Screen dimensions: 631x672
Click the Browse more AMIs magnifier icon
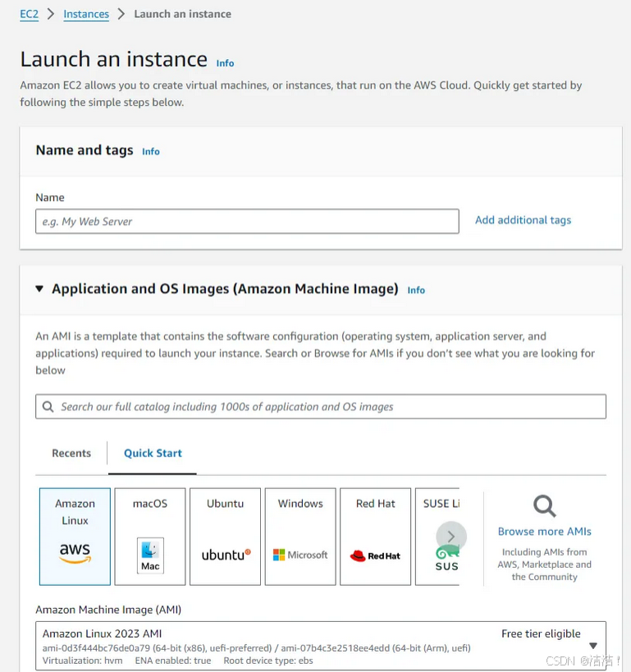[544, 506]
